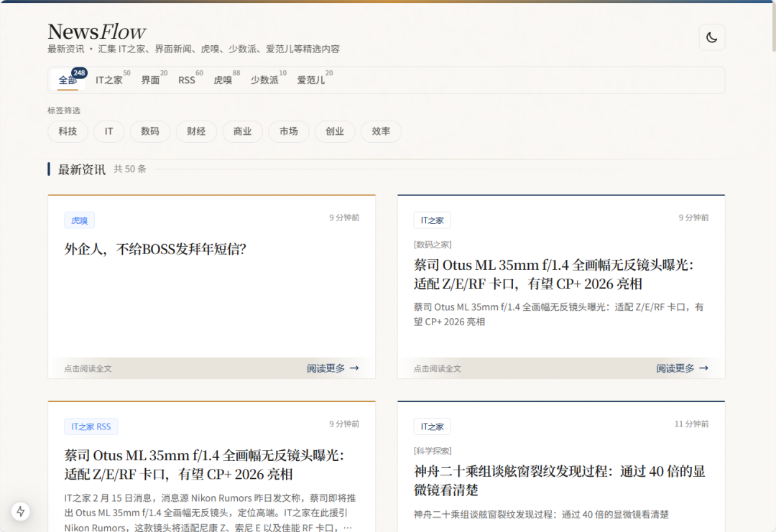Click the lightning bolt icon at bottom left
Viewport: 776px width, 532px height.
(x=20, y=511)
